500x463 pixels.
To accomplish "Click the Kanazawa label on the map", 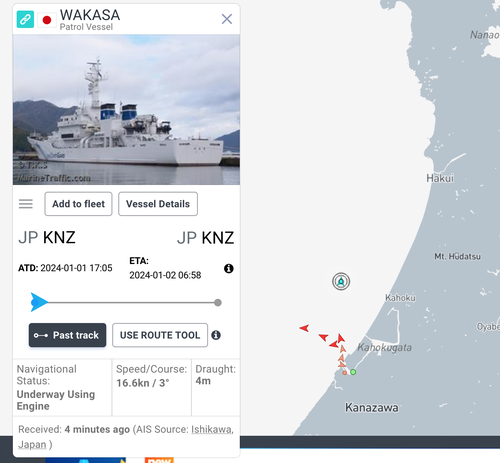I will [372, 407].
